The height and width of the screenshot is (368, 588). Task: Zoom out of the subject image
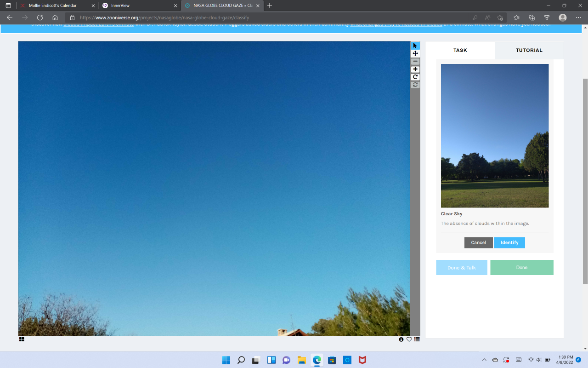point(415,61)
